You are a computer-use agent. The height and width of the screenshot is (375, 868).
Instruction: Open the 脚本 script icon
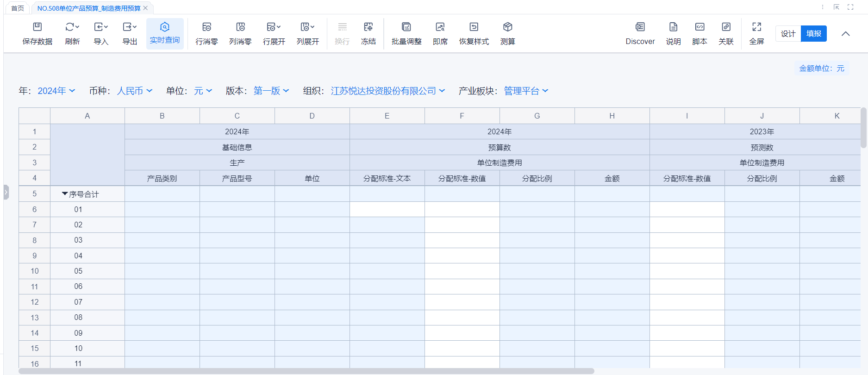coord(699,27)
